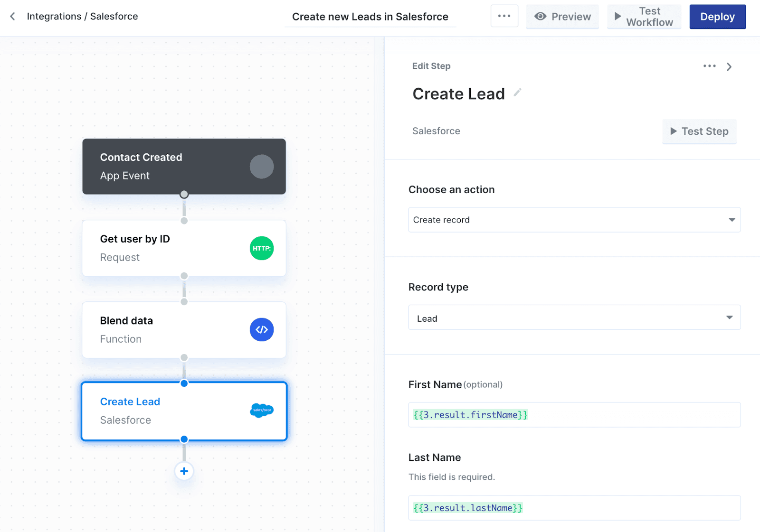This screenshot has height=532, width=760.
Task: Rename step using pencil icon next to Create Lead
Action: [x=517, y=93]
